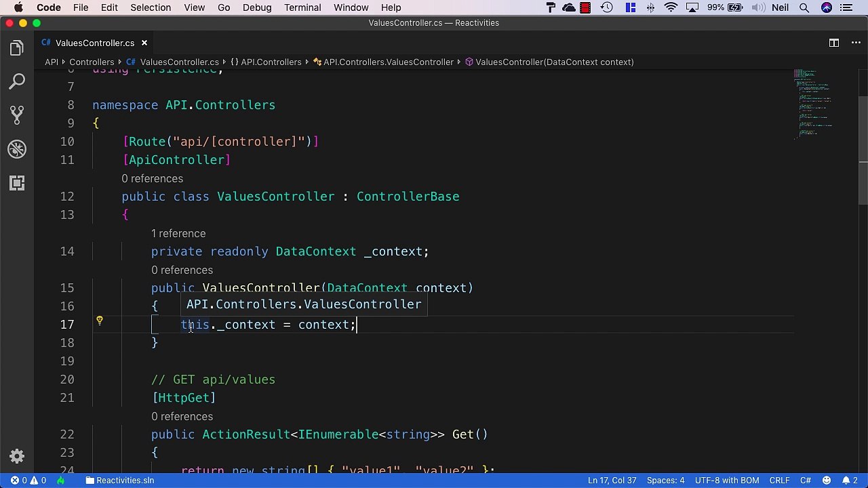Click the ControllerBase type on line 12
The width and height of the screenshot is (868, 488).
408,197
